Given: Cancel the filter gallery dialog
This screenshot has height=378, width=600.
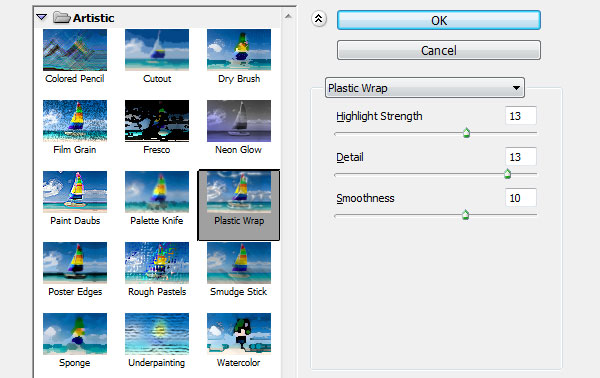Looking at the screenshot, I should (x=439, y=50).
